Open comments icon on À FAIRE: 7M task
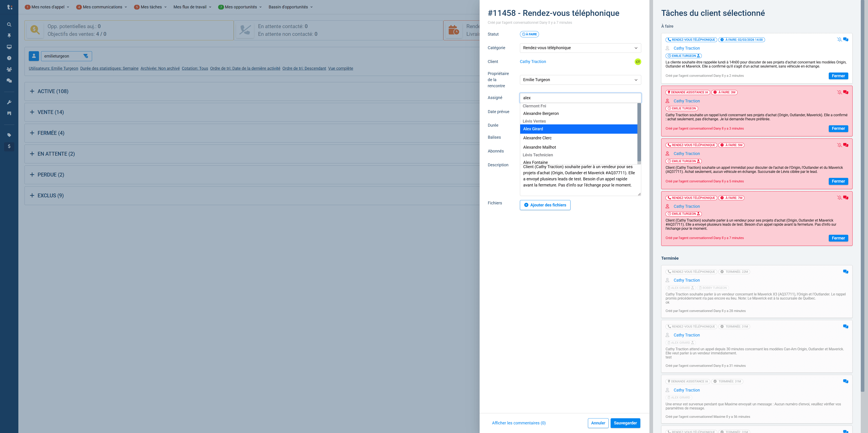This screenshot has height=433, width=868. pyautogui.click(x=845, y=198)
